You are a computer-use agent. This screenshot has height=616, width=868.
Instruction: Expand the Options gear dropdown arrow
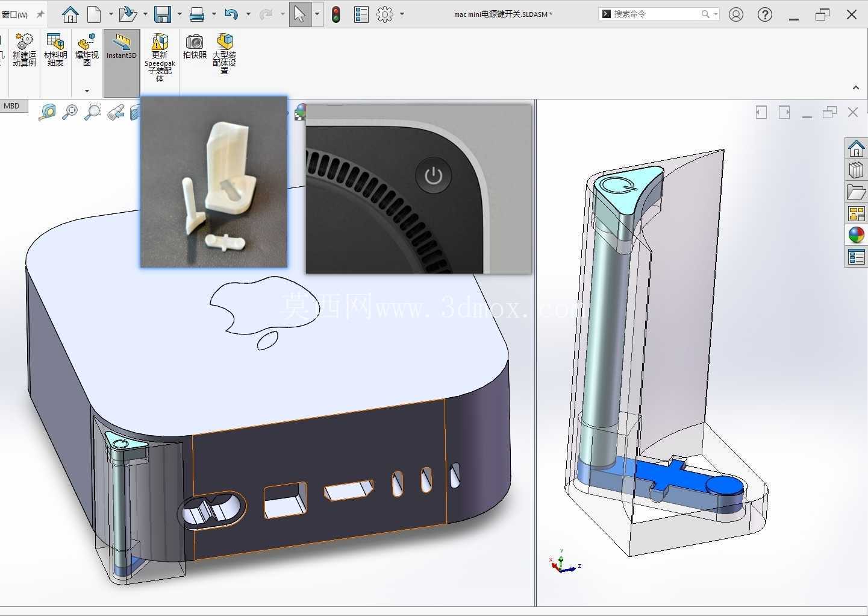click(402, 14)
